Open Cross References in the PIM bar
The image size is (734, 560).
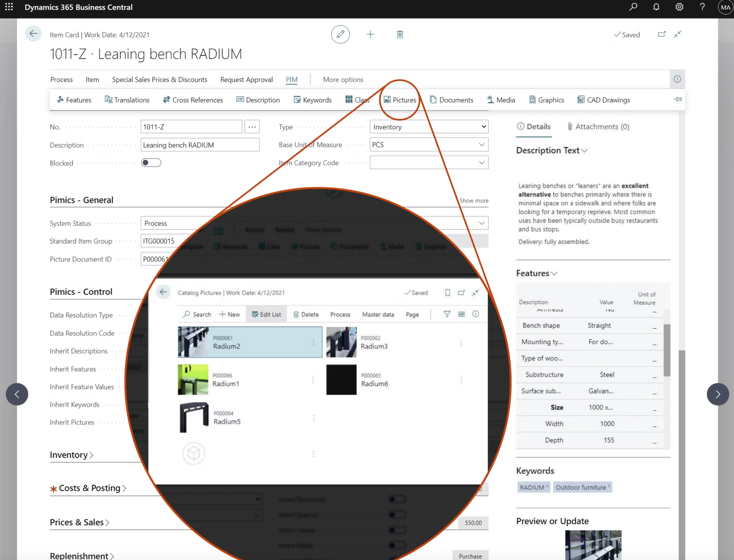pyautogui.click(x=193, y=100)
